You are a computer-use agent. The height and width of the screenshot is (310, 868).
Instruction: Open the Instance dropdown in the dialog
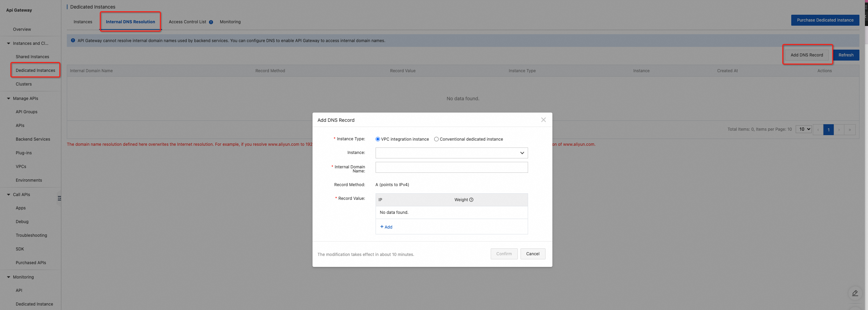pyautogui.click(x=452, y=153)
